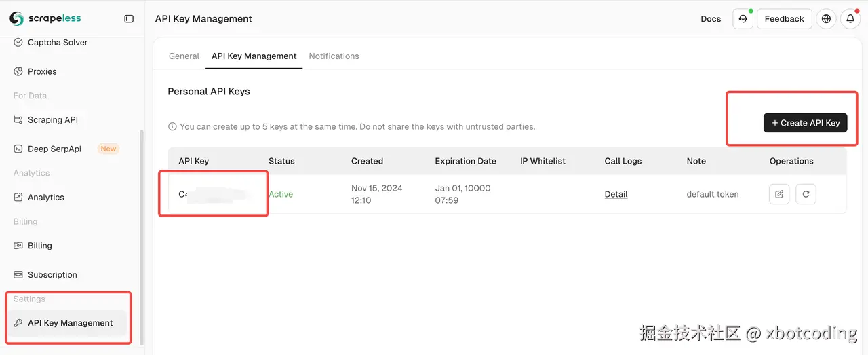The height and width of the screenshot is (355, 868).
Task: Open the notifications bell
Action: pyautogui.click(x=850, y=19)
